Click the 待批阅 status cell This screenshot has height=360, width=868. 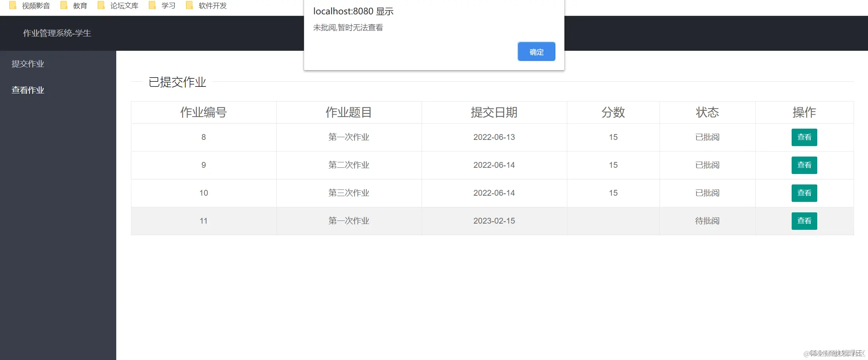point(707,221)
